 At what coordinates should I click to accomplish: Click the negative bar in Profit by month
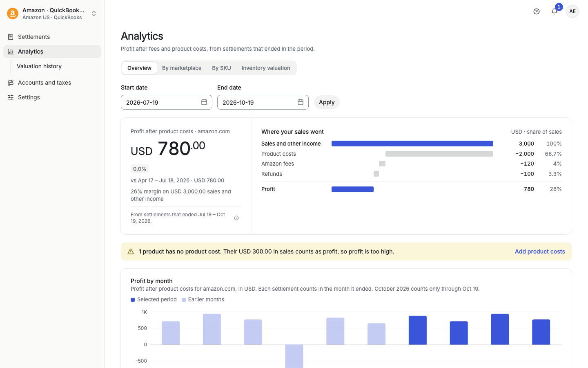[x=294, y=356]
